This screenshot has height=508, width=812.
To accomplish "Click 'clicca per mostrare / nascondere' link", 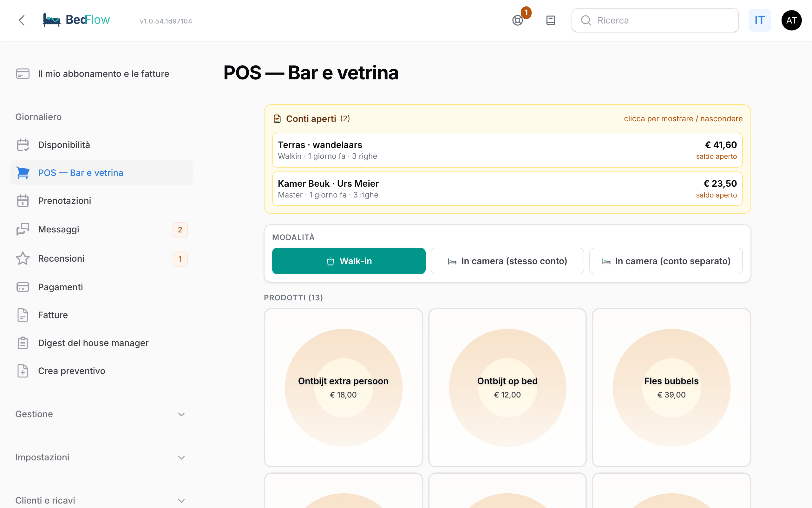I will click(x=683, y=119).
